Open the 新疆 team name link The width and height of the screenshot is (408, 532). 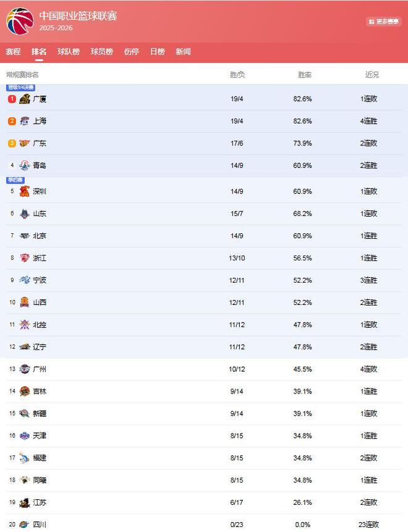pyautogui.click(x=40, y=414)
